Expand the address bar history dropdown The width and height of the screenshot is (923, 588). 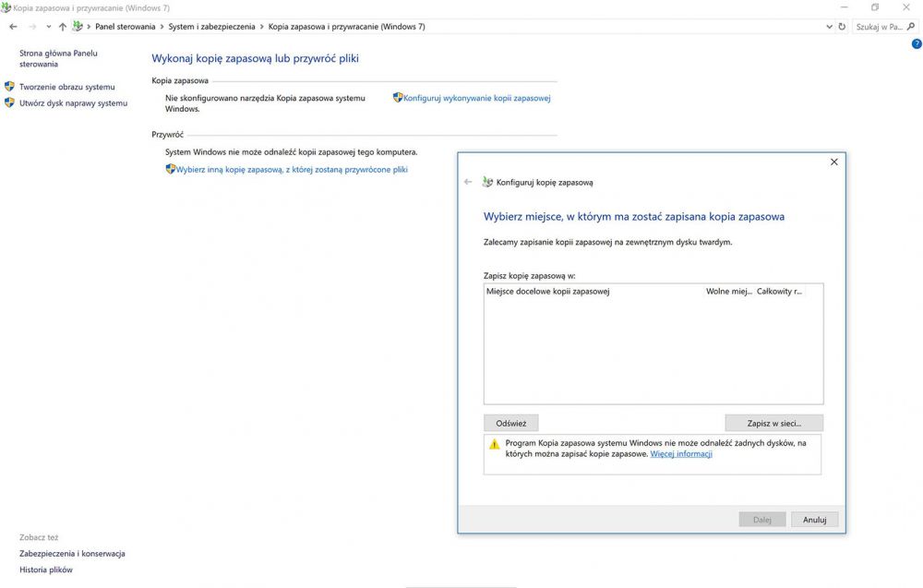click(x=829, y=27)
